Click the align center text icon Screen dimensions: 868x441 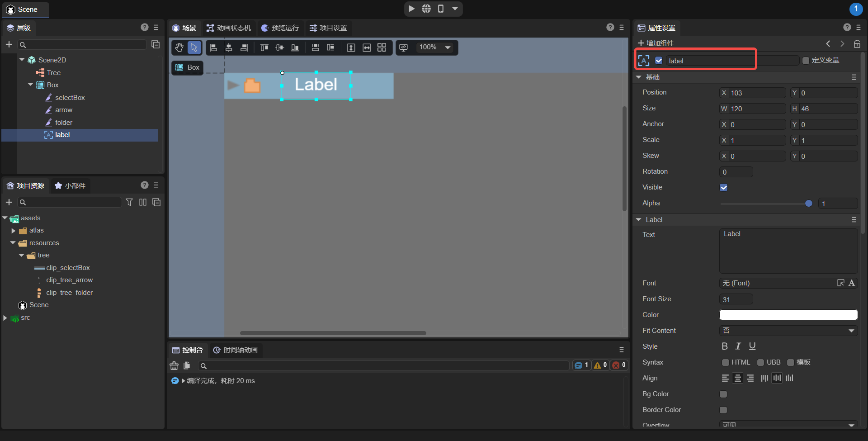pos(737,378)
